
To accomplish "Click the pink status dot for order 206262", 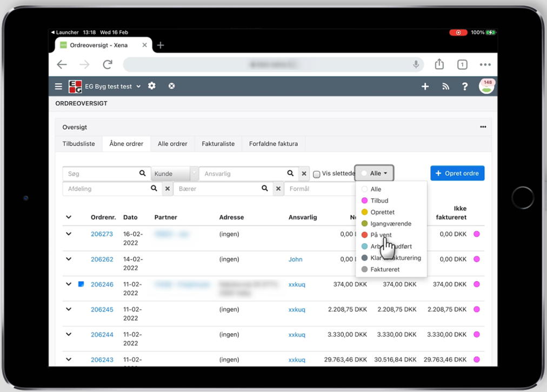I will [477, 260].
